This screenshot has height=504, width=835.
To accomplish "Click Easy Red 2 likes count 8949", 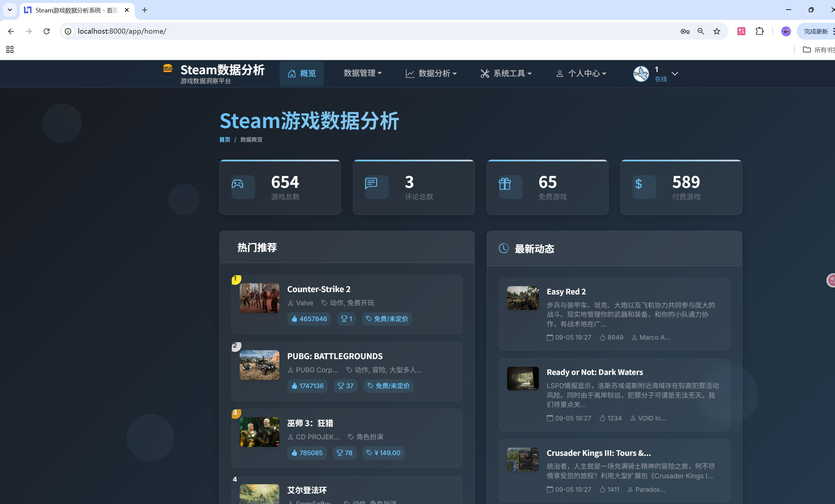I will click(x=612, y=338).
